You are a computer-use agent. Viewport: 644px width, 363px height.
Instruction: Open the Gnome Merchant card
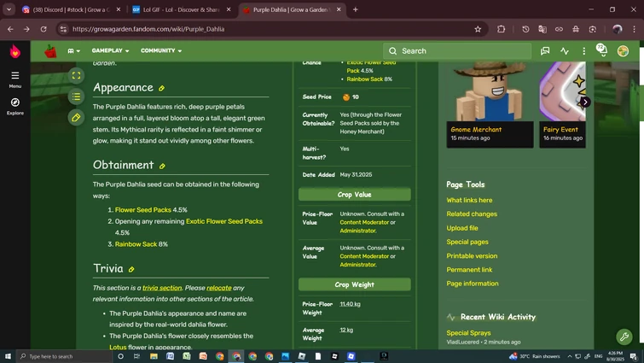click(x=490, y=105)
